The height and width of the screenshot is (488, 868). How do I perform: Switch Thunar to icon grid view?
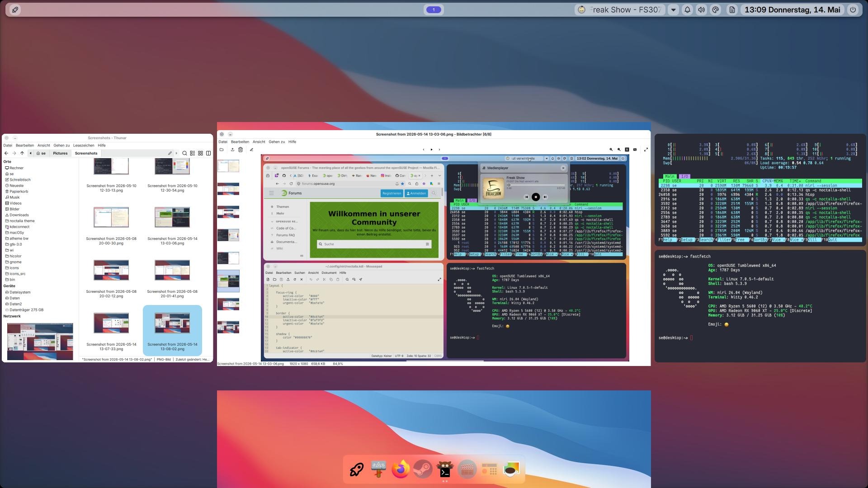point(201,153)
